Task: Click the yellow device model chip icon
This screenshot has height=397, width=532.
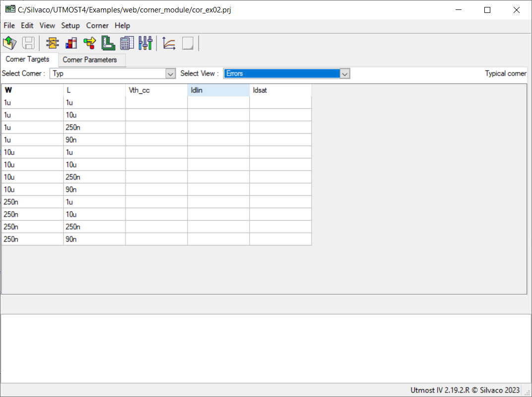Action: point(52,43)
